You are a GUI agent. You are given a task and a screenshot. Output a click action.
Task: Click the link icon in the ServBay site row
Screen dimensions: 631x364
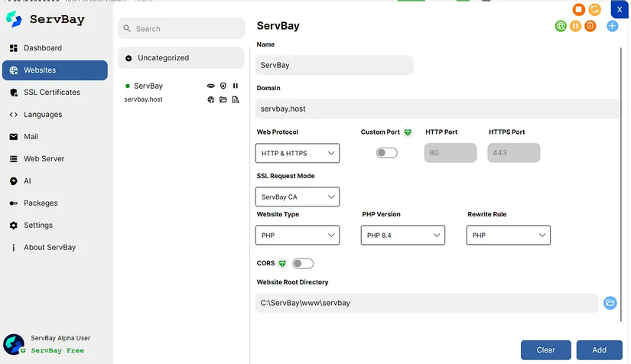click(211, 86)
